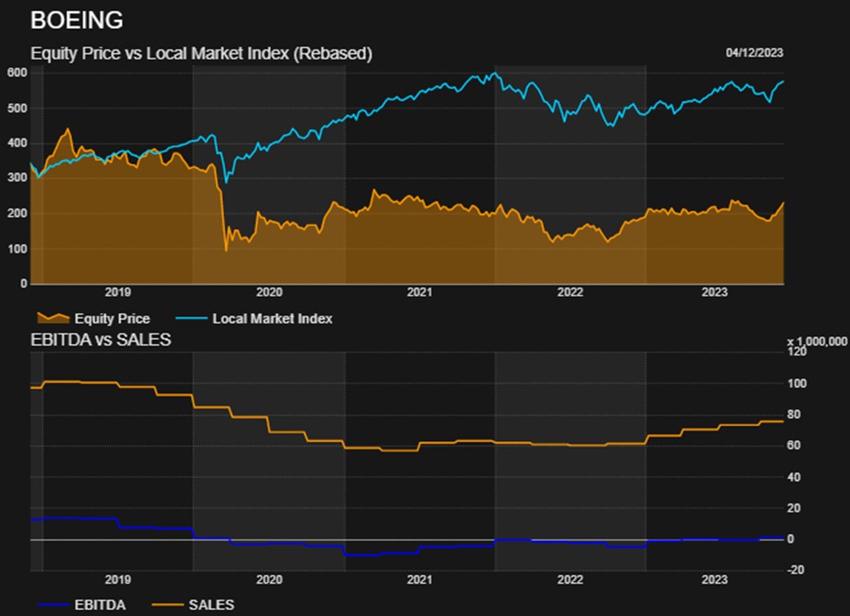Click the Equity Price vs Local Market Index title

pos(201,54)
